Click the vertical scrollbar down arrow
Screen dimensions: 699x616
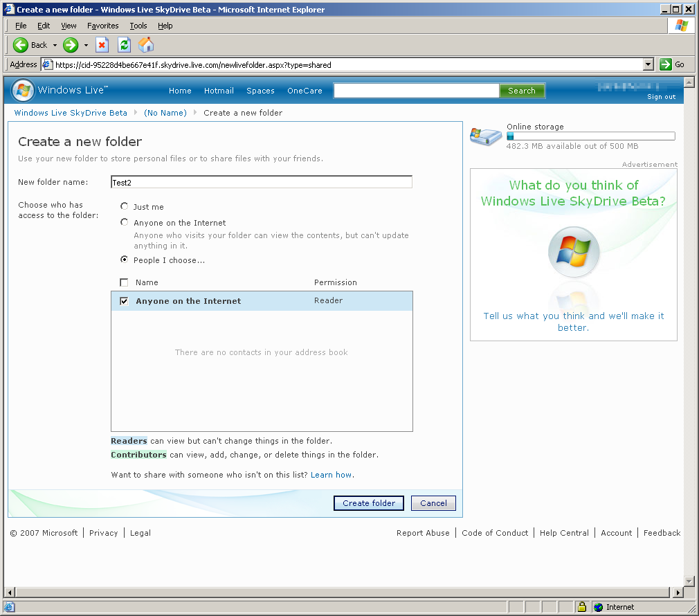tap(689, 581)
